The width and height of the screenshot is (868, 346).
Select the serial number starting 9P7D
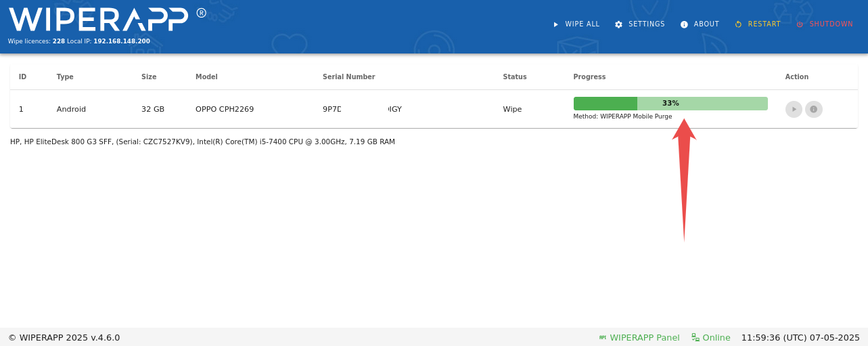pos(362,109)
